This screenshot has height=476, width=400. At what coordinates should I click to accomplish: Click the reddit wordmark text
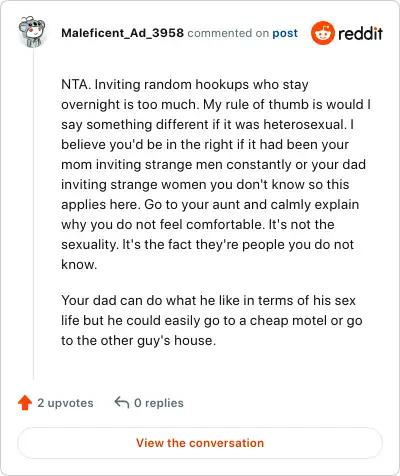(360, 33)
